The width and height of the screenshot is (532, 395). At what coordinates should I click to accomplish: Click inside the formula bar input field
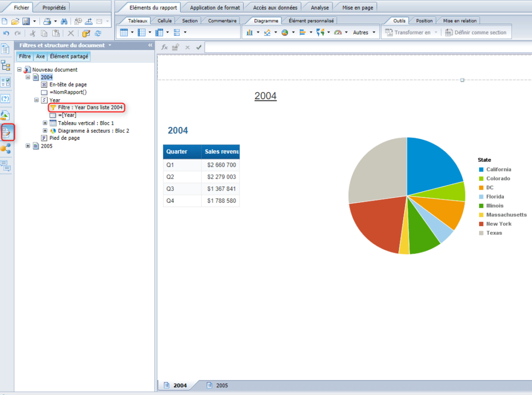[364, 47]
